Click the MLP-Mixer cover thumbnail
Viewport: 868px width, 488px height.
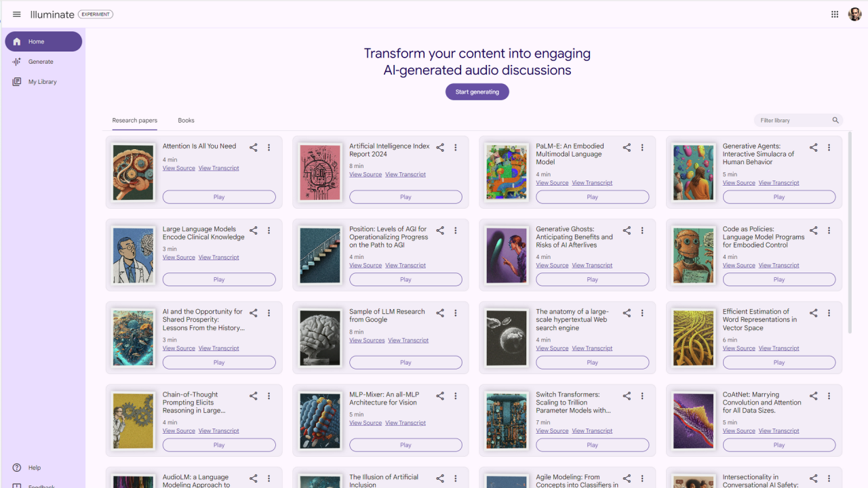[320, 421]
